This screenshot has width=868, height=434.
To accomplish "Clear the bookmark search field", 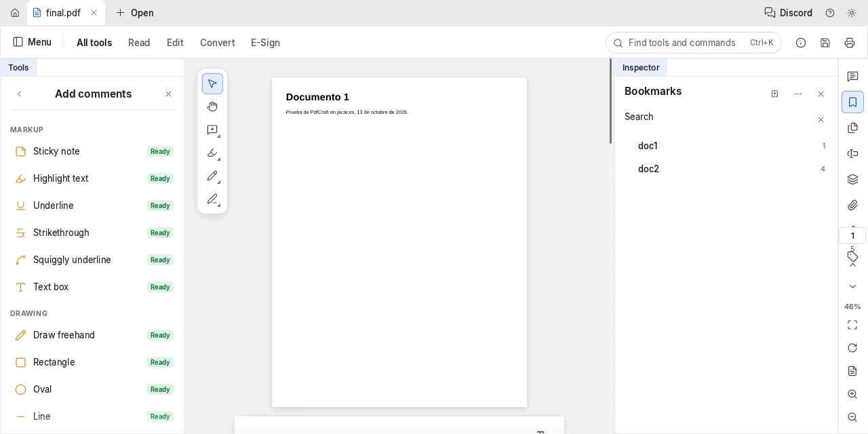I will click(x=821, y=120).
